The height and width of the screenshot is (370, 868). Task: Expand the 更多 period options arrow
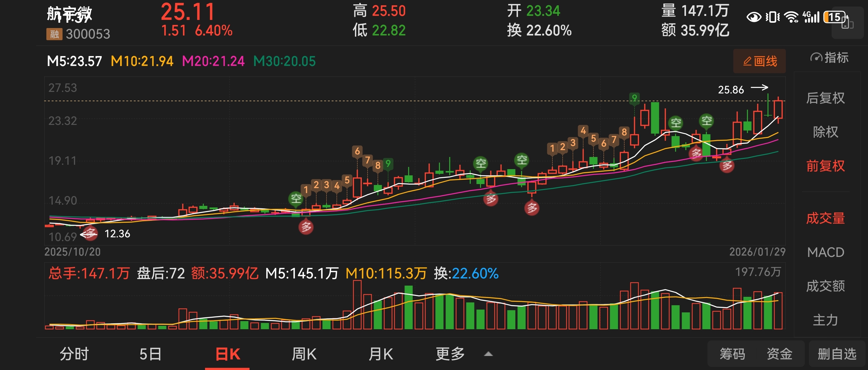pyautogui.click(x=488, y=354)
